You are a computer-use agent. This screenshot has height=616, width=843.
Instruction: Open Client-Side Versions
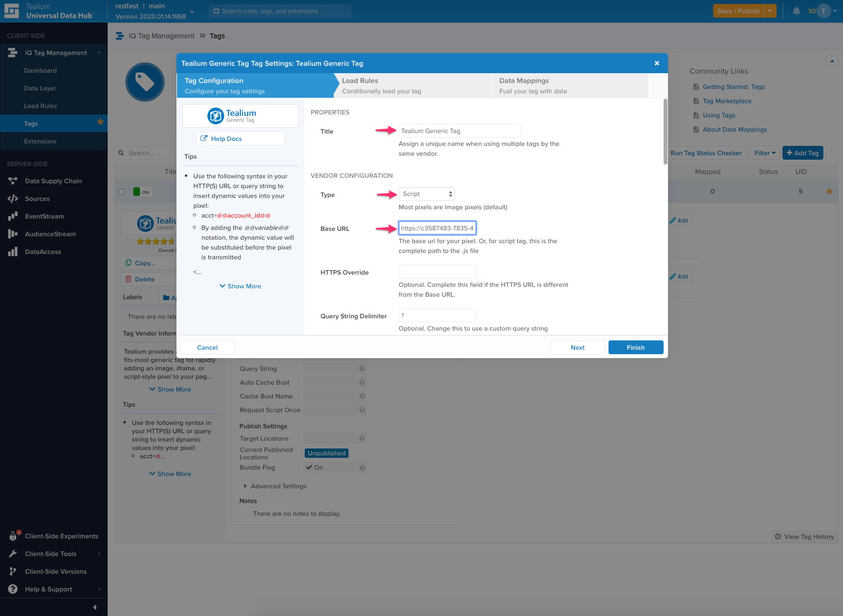click(x=56, y=571)
